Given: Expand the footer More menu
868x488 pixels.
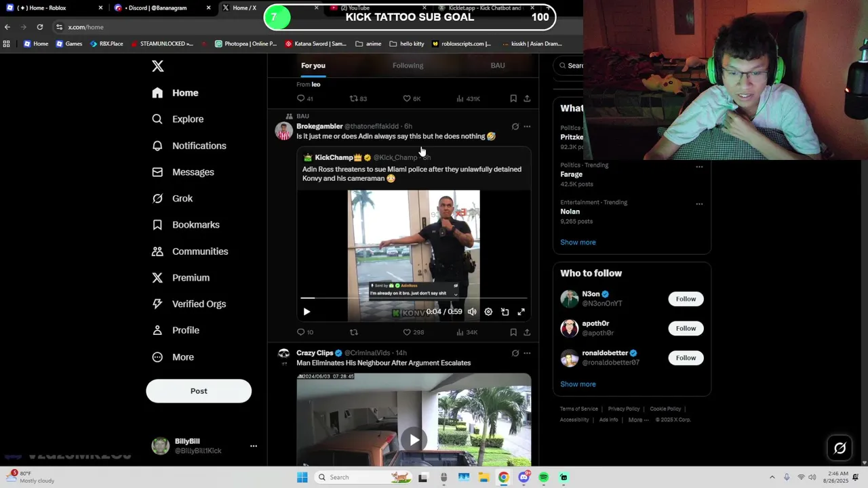Looking at the screenshot, I should [x=638, y=420].
